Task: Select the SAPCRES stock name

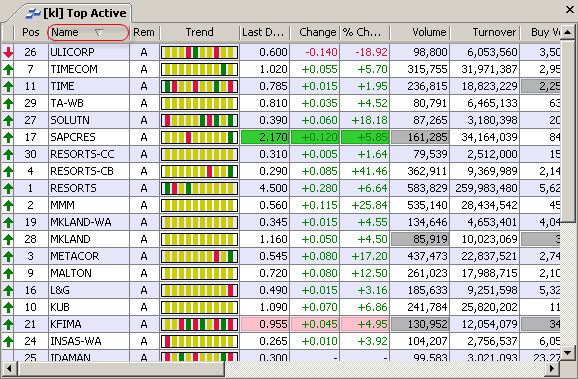Action: pos(73,138)
